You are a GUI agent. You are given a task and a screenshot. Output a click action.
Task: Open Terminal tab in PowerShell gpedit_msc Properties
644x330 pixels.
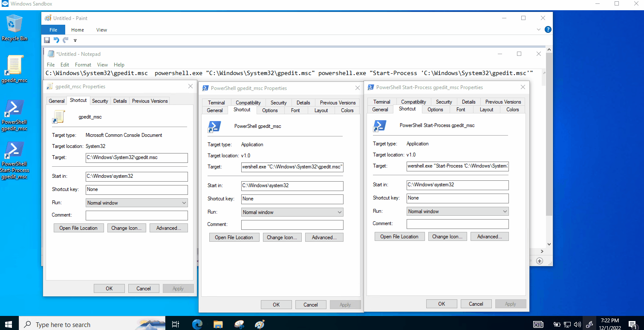point(217,103)
